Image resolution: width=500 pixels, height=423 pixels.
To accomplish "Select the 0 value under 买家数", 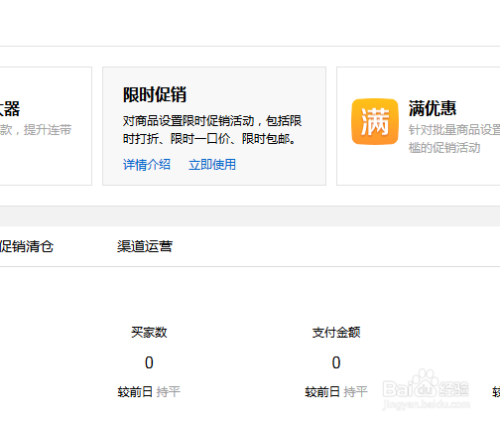I will pyautogui.click(x=149, y=363).
